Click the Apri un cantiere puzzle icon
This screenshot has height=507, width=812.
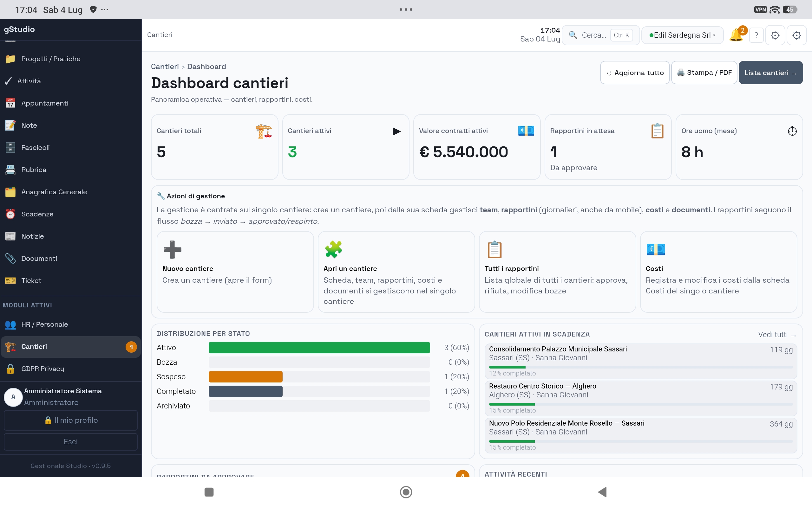pos(333,249)
